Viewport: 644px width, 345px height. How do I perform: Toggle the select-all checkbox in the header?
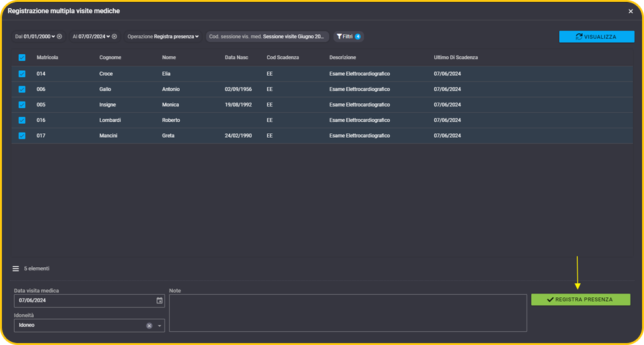click(x=22, y=57)
